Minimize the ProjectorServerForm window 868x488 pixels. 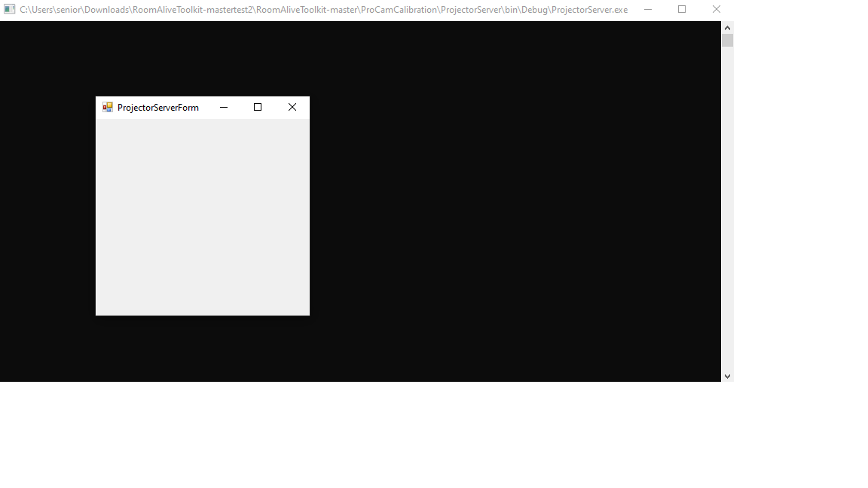[223, 107]
